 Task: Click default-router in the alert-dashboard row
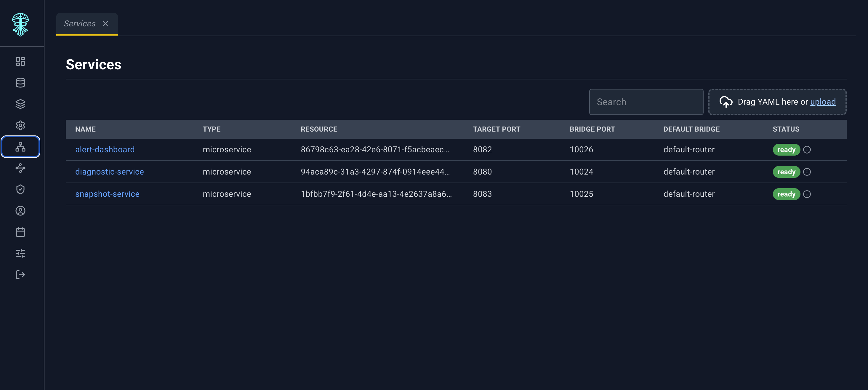point(689,149)
